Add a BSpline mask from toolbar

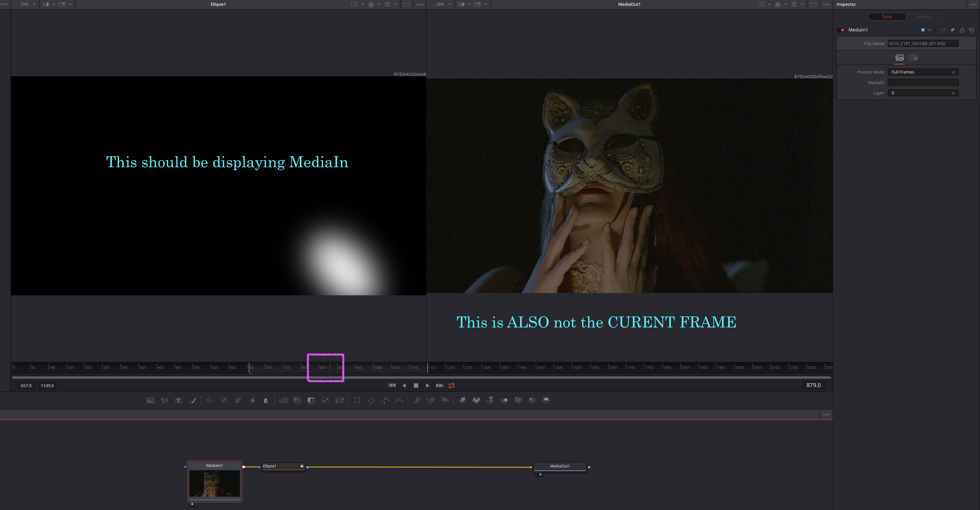(x=399, y=400)
